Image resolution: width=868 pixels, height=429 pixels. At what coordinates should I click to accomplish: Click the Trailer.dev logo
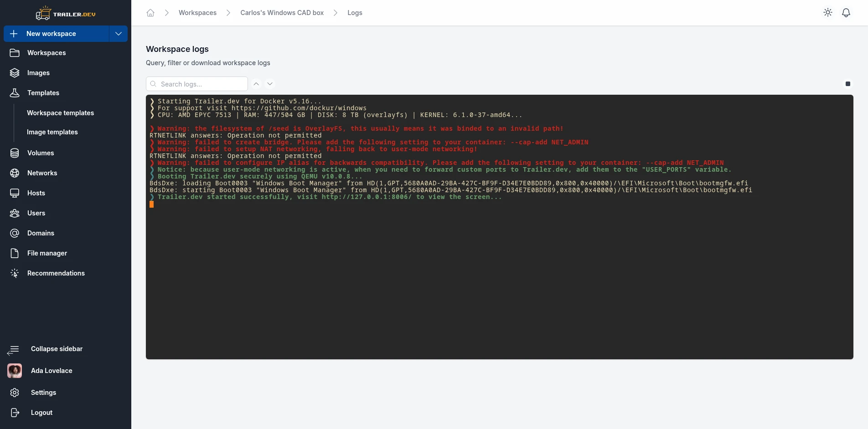[66, 13]
